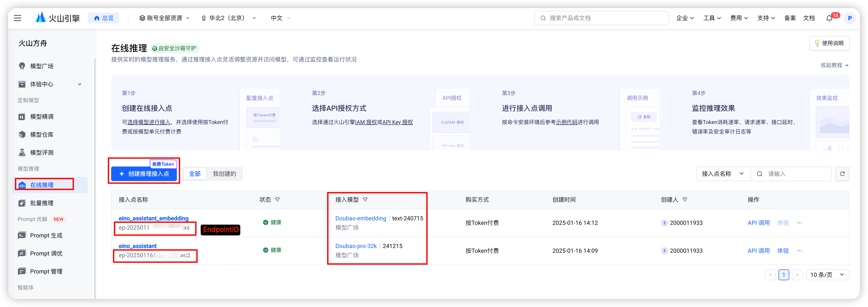The width and height of the screenshot is (868, 307).
Task: Open the 接入点名称 search type dropdown
Action: [x=723, y=174]
